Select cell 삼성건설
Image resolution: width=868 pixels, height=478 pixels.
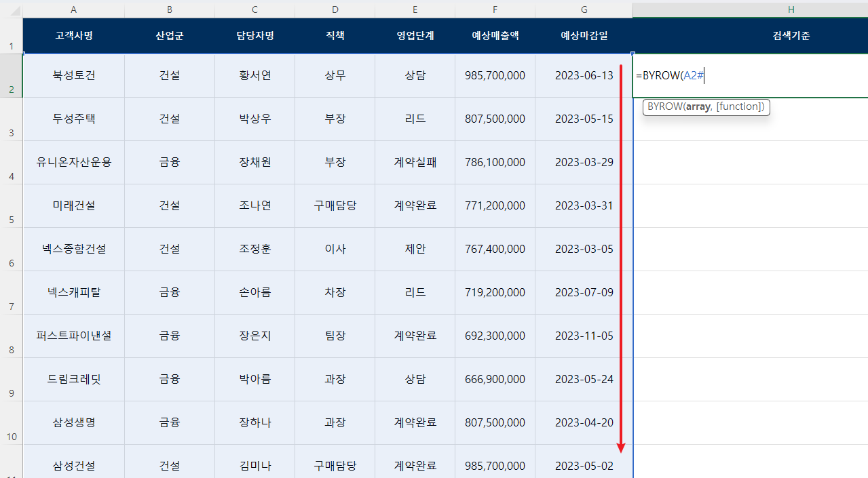pos(73,462)
